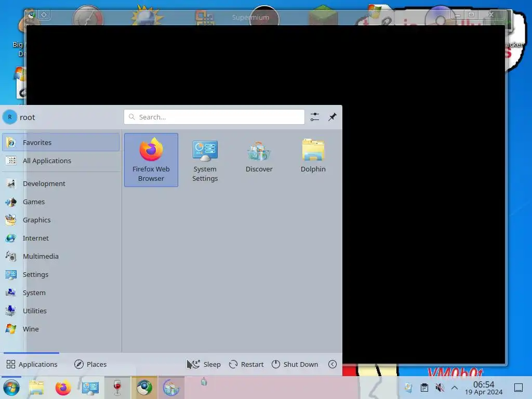This screenshot has height=399, width=532.
Task: Click the Search input field
Action: tap(214, 117)
